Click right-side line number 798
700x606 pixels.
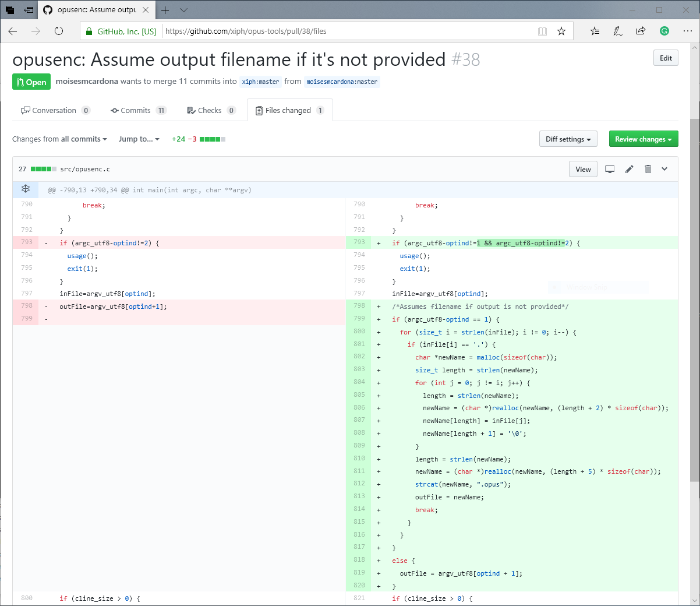click(359, 306)
